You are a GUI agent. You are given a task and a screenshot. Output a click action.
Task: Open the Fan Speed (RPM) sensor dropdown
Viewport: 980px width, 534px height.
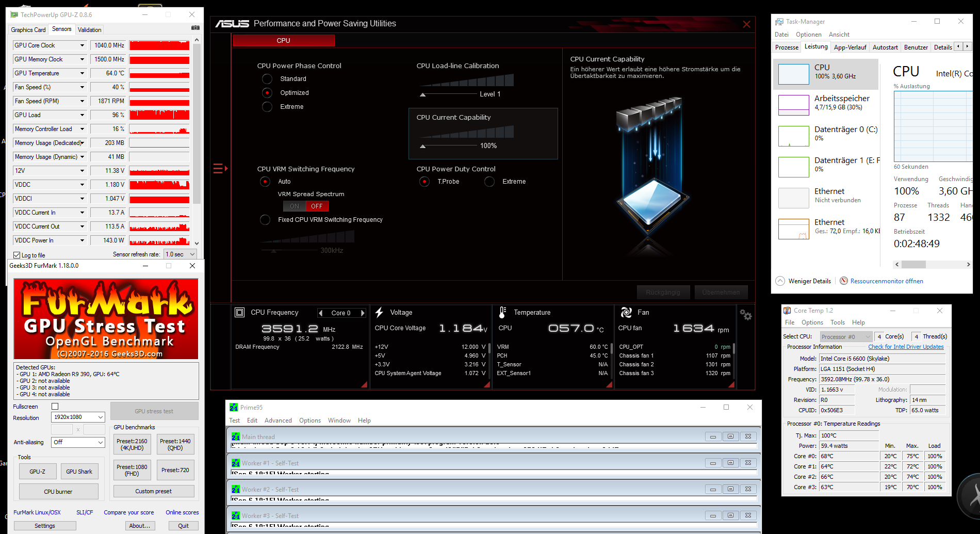(82, 101)
